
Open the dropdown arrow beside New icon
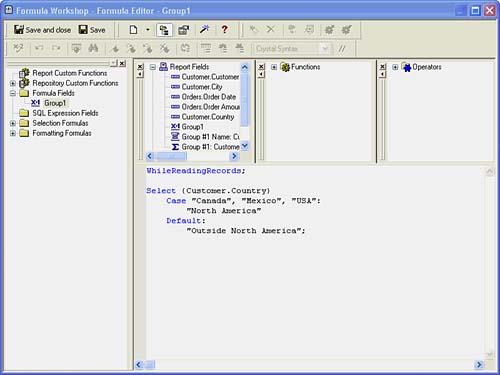[x=148, y=30]
